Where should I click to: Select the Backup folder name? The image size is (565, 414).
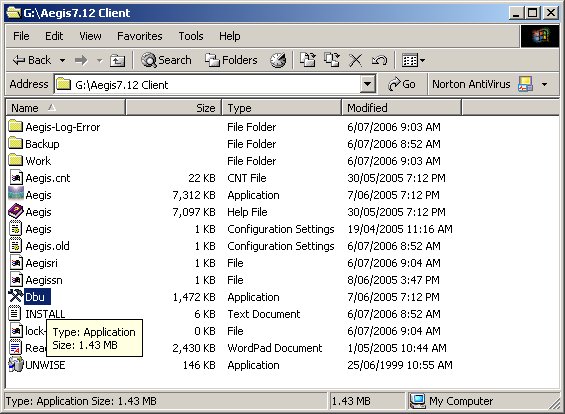[42, 144]
